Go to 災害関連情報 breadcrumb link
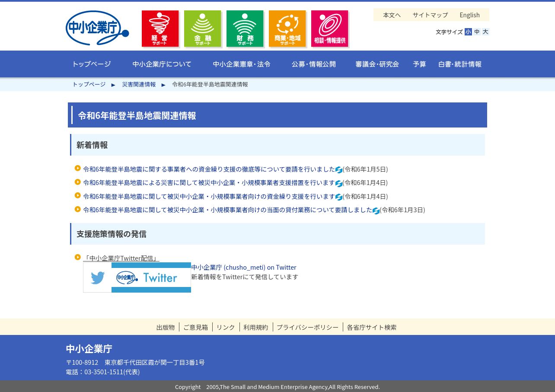Image resolution: width=555 pixels, height=392 pixels. point(139,84)
